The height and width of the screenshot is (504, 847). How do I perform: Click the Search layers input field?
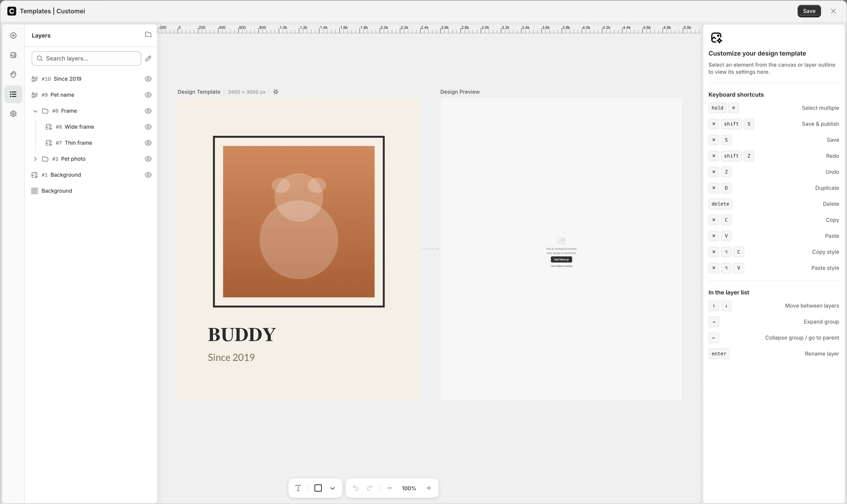(x=86, y=59)
